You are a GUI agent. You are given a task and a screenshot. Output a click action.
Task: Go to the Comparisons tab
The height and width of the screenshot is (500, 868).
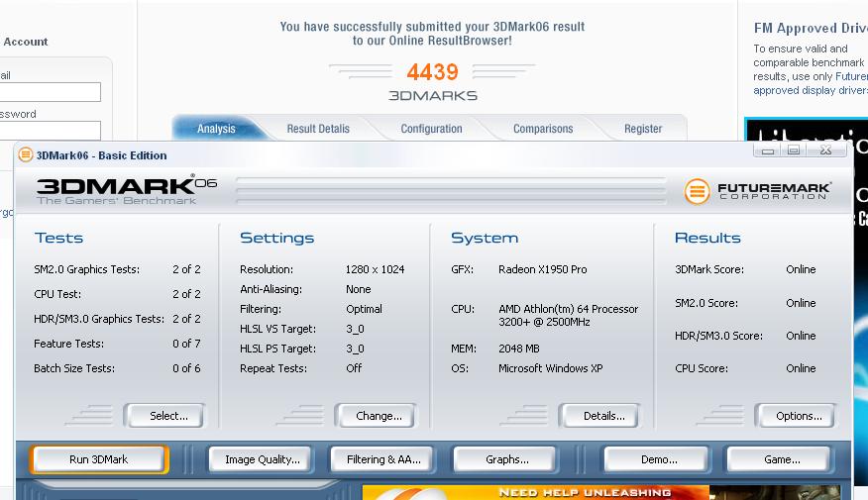pyautogui.click(x=543, y=129)
